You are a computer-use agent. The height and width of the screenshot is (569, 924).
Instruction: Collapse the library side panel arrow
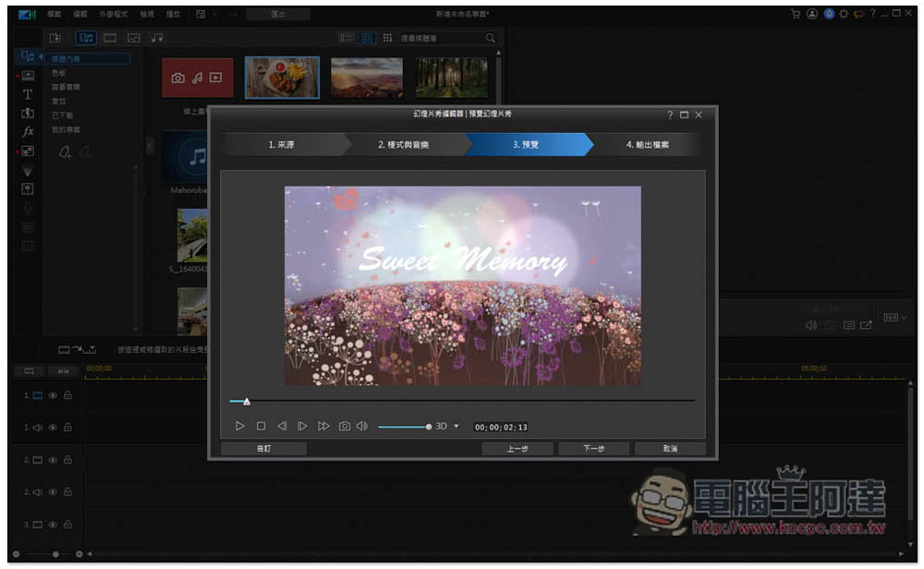(x=150, y=145)
